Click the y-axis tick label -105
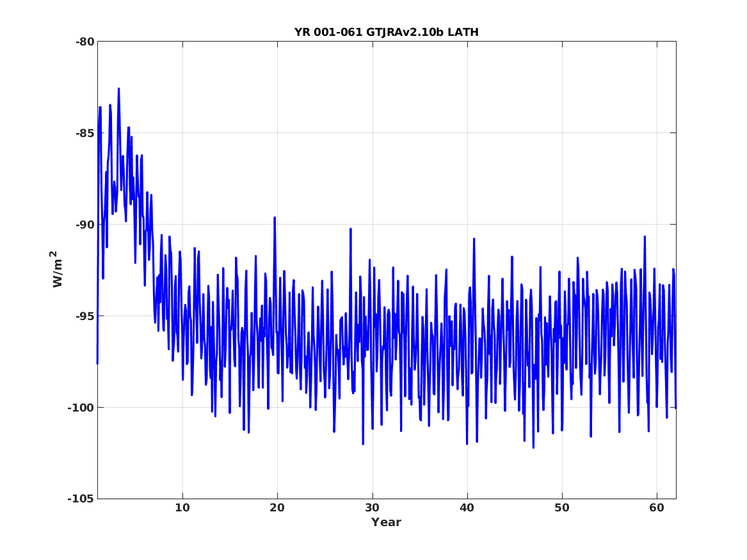Screen dimensions: 747x560 81,499
